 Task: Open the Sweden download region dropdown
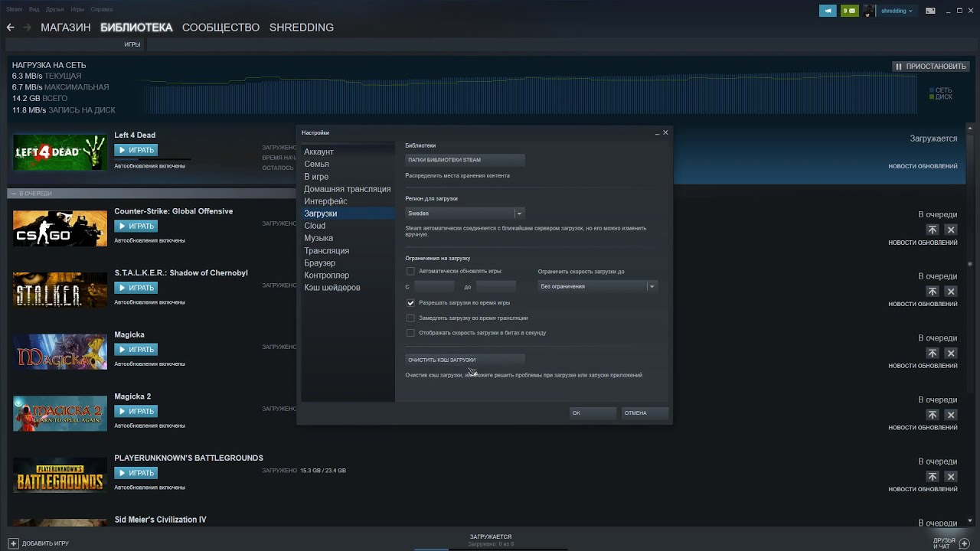point(464,214)
